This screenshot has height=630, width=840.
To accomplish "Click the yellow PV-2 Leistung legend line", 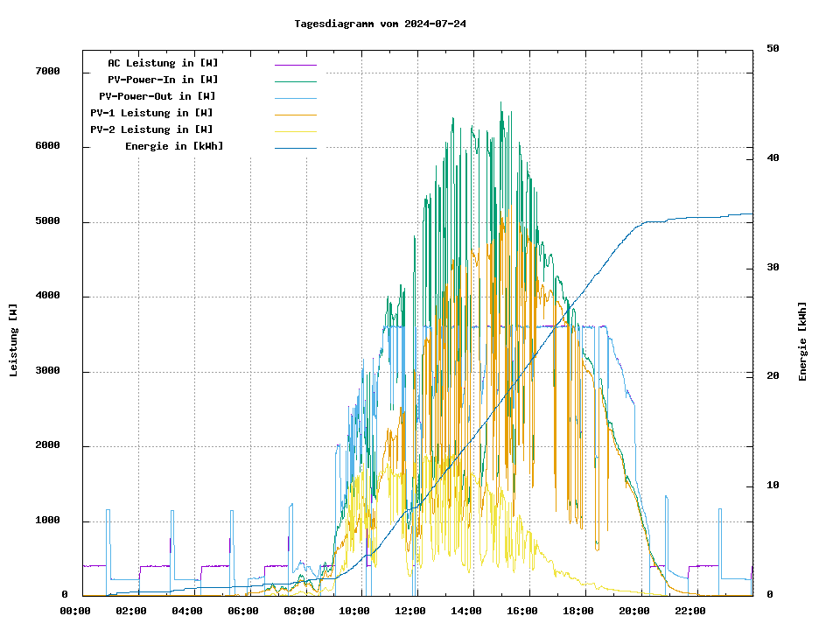I will point(295,130).
